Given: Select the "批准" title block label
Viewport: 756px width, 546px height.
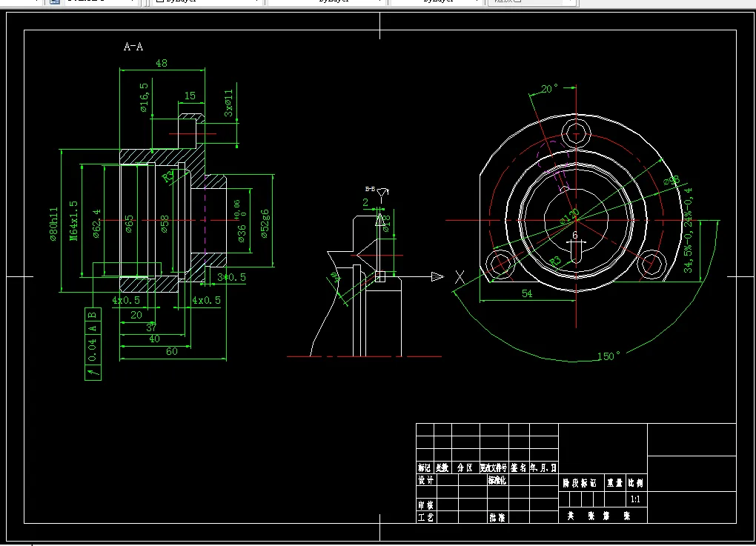Looking at the screenshot, I should click(497, 518).
